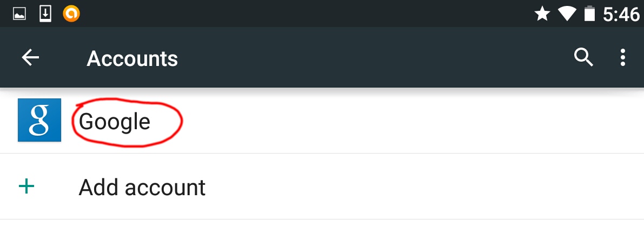Click empty white area below Add account
The width and height of the screenshot is (644, 246).
coord(322,234)
